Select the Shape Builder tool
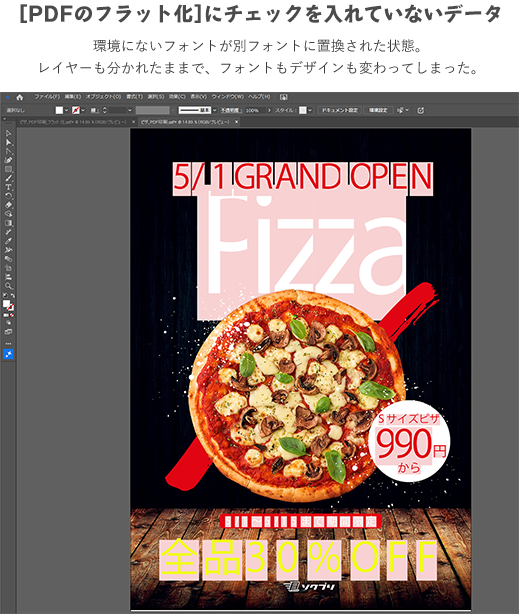The image size is (519, 614). (x=8, y=214)
